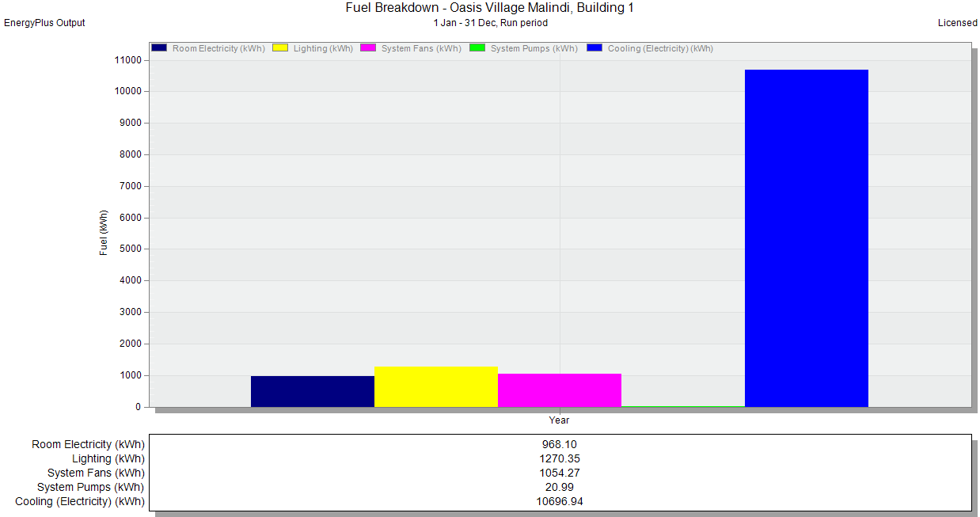Image resolution: width=980 pixels, height=517 pixels.
Task: Click "Lighting (kWh)" label in the legend
Action: pyautogui.click(x=323, y=49)
